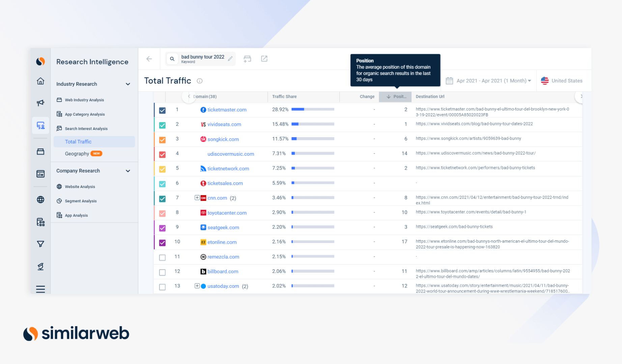
Task: Collapse the Company Research section
Action: (128, 171)
